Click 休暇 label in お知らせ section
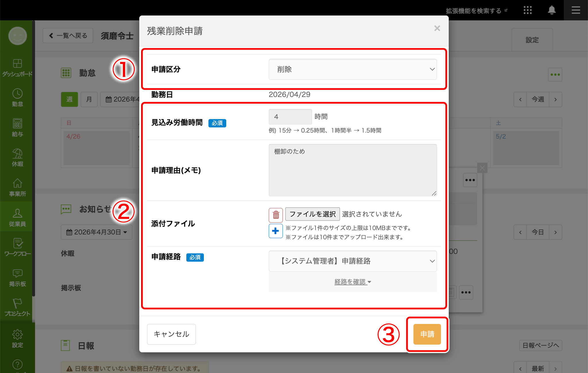This screenshot has height=373, width=588. (x=67, y=254)
